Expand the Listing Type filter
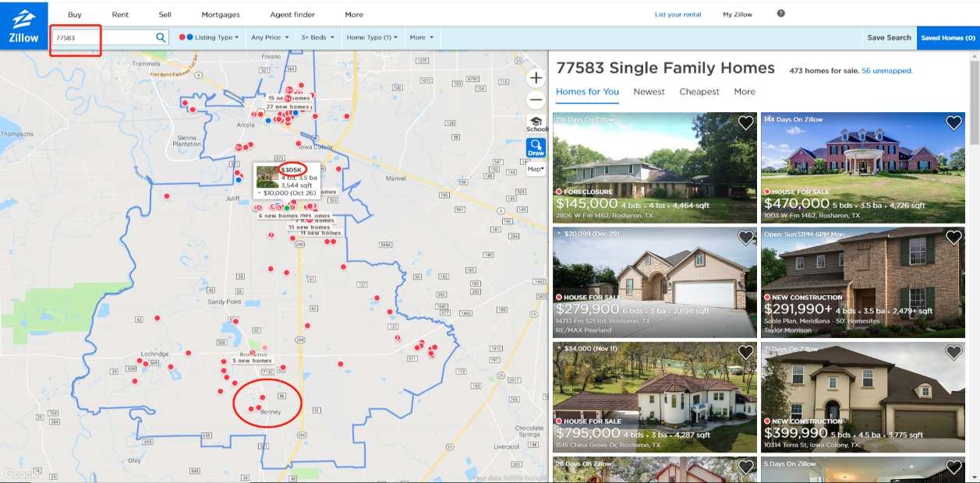 coord(209,37)
